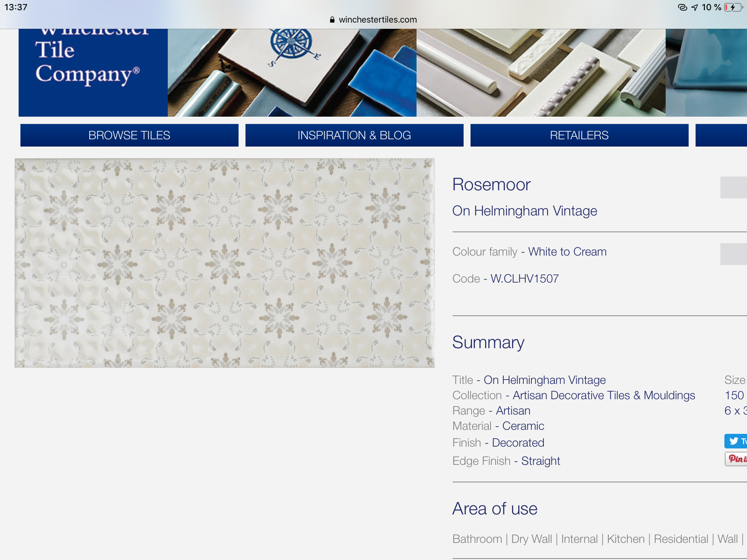Open the BROWSE TILES menu
Viewport: 747px width, 560px height.
tap(129, 135)
